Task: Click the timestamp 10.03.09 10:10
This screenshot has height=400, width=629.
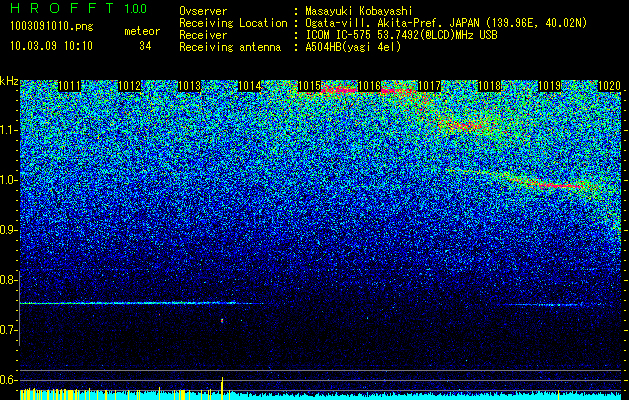Action: tap(51, 46)
